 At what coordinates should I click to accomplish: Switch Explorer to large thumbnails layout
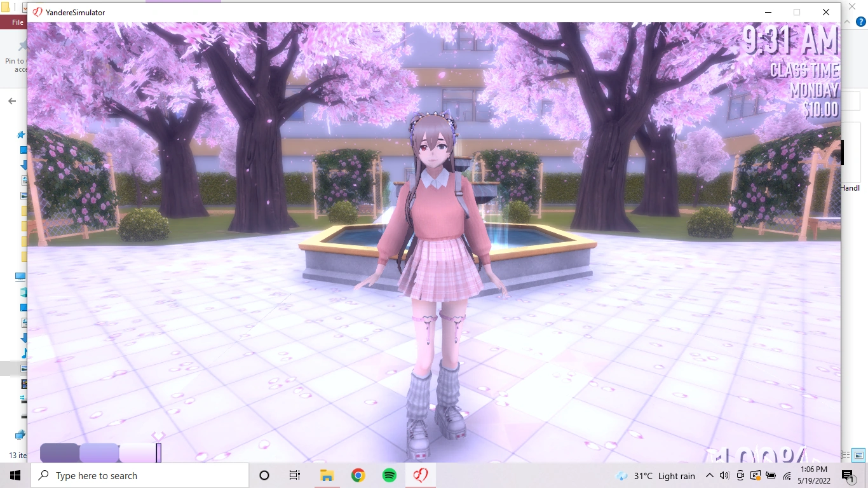click(x=858, y=455)
